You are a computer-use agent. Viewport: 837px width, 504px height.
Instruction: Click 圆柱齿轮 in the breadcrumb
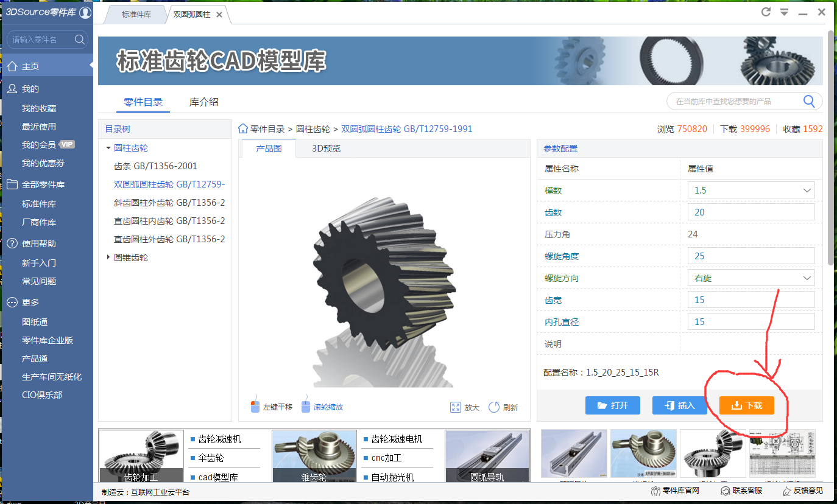(x=313, y=129)
